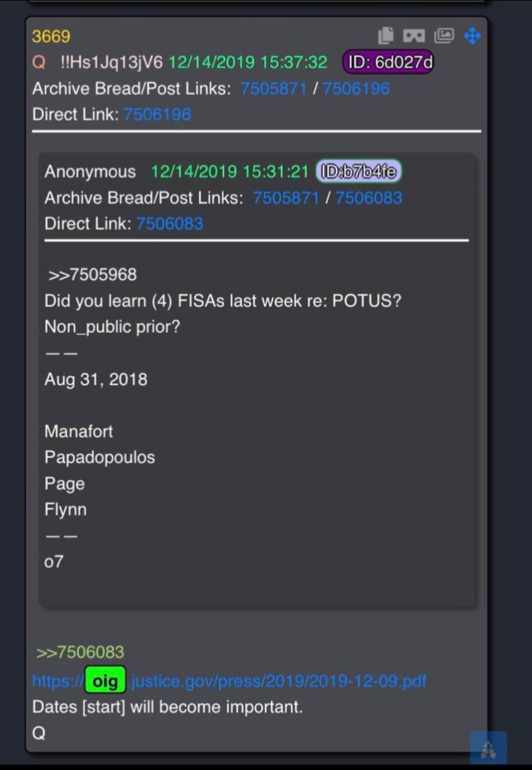The width and height of the screenshot is (532, 770).
Task: Click the purple ID: 6d027d badge
Action: (388, 62)
